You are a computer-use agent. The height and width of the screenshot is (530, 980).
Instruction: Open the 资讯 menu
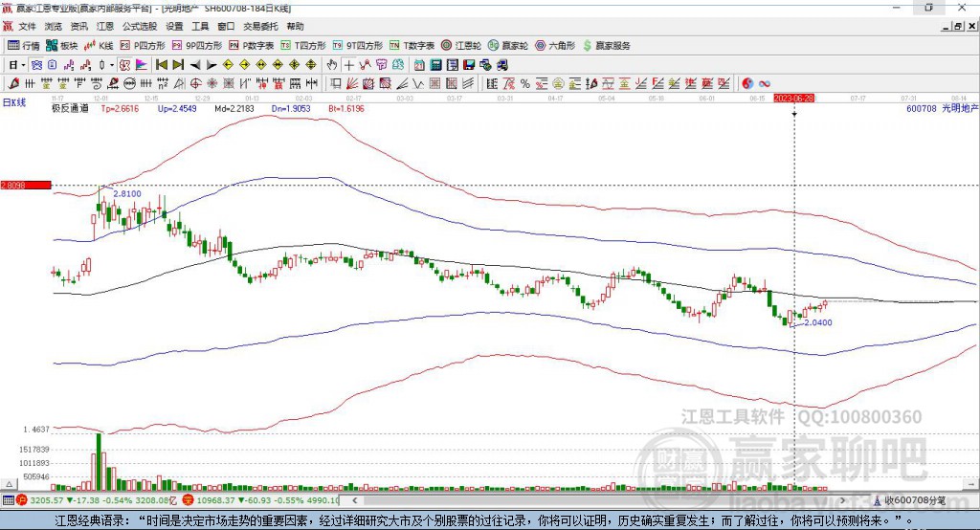tap(78, 26)
